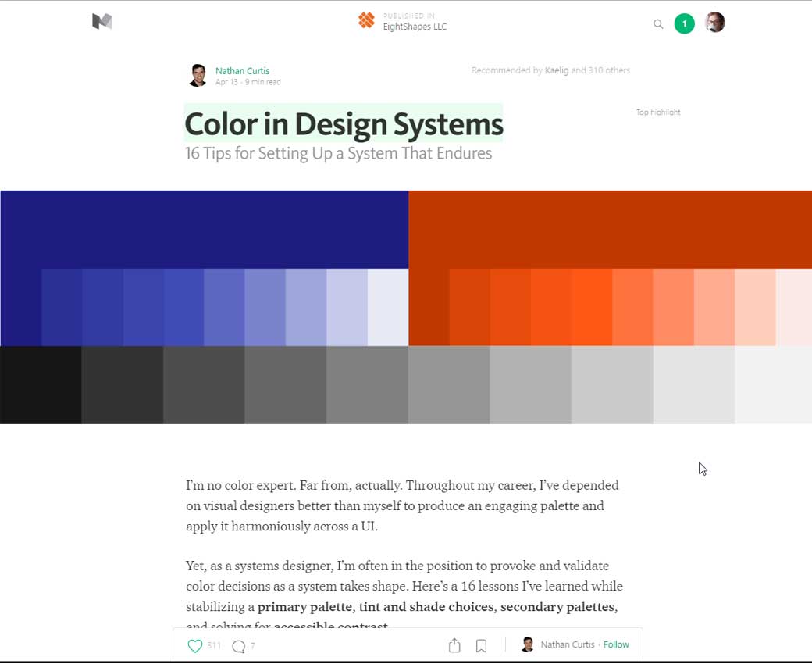Click the highlighted Color in Design Systems title
The height and width of the screenshot is (664, 812).
344,124
